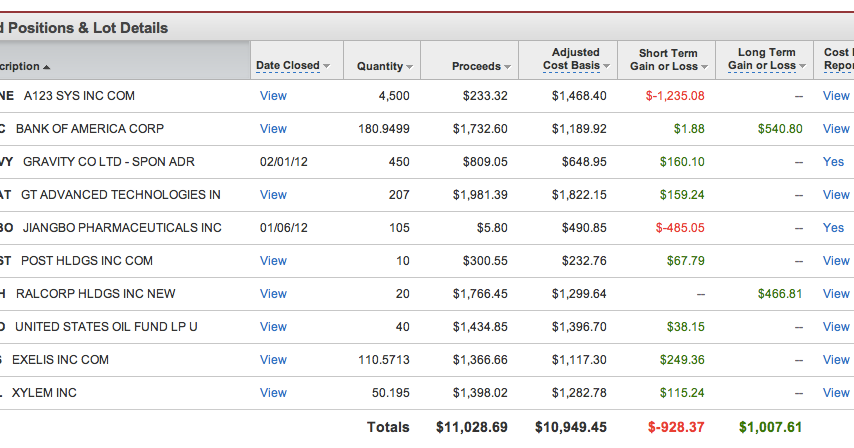Select RALCORP HLDGS INC NEW description
The height and width of the screenshot is (448, 854).
click(95, 294)
